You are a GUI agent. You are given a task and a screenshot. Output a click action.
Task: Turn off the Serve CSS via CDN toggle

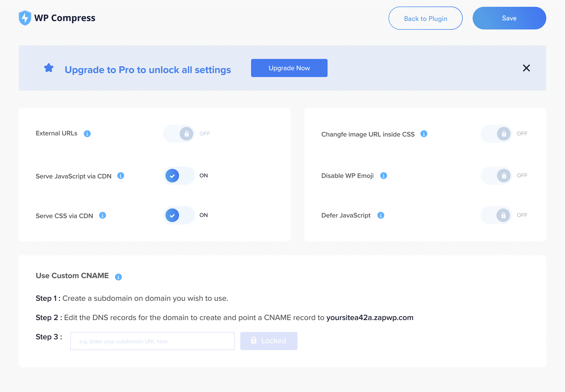(179, 215)
